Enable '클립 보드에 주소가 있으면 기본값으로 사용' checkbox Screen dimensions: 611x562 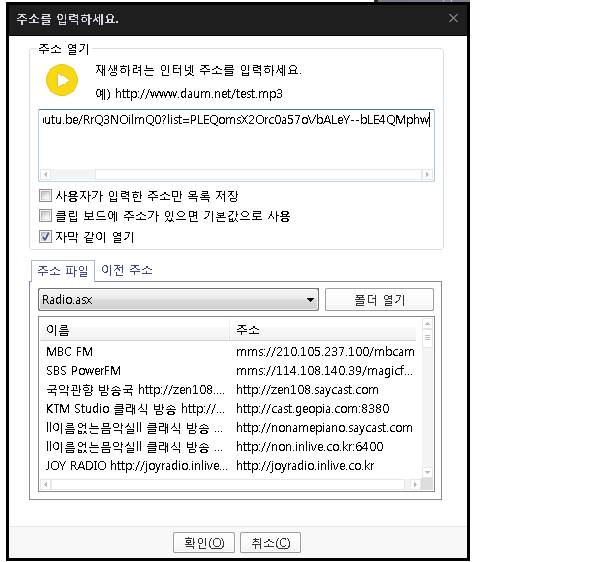coord(45,216)
